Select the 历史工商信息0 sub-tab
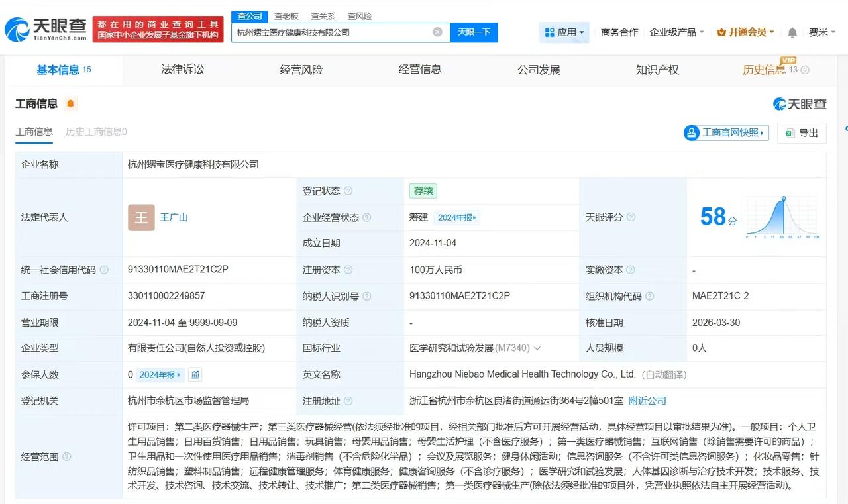Screen dimensions: 848x504 click(x=96, y=132)
